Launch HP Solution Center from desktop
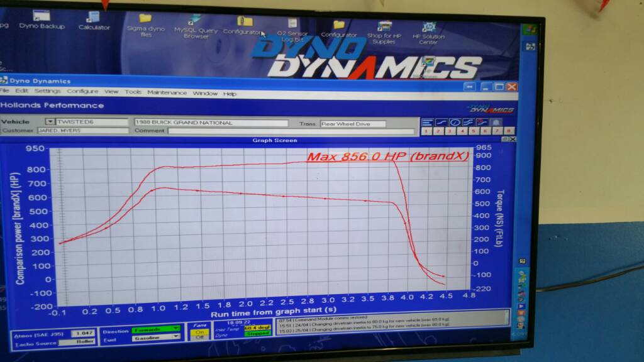The width and height of the screenshot is (644, 362). 428,33
